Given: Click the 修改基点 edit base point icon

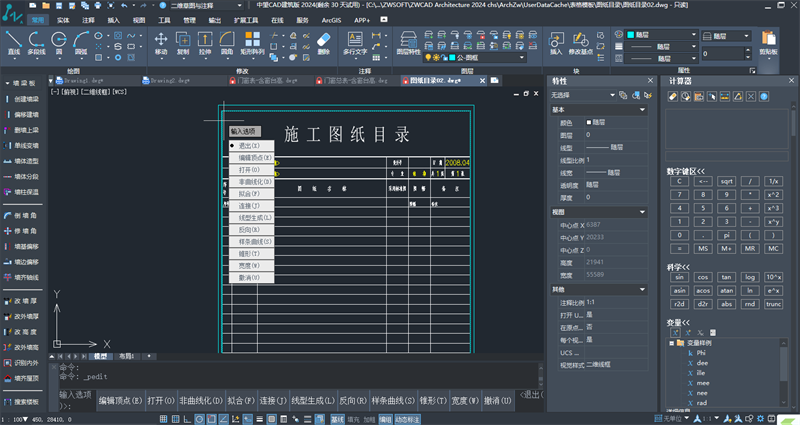Looking at the screenshot, I should click(580, 43).
